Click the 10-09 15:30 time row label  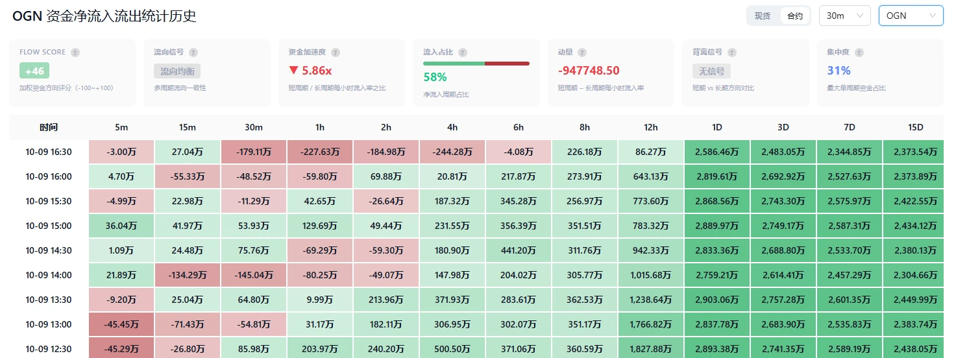[x=49, y=201]
